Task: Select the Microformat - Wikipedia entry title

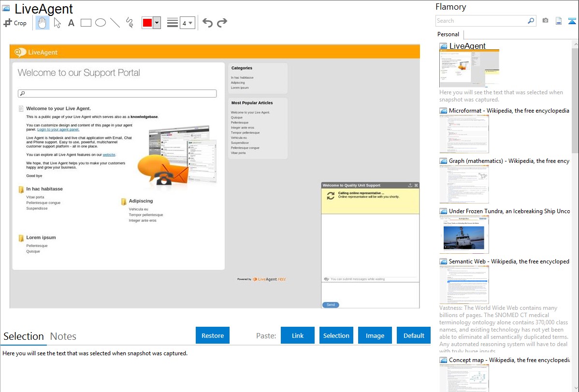Action: (509, 111)
